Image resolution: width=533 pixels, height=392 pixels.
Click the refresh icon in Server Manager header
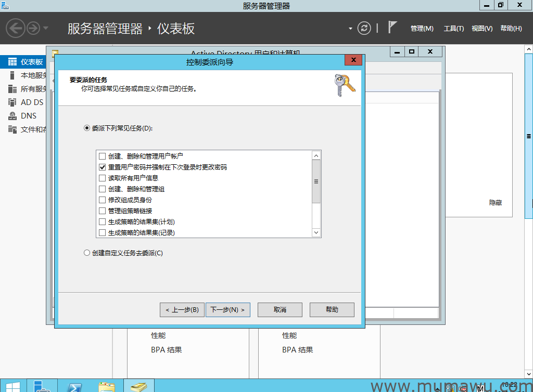(x=364, y=28)
